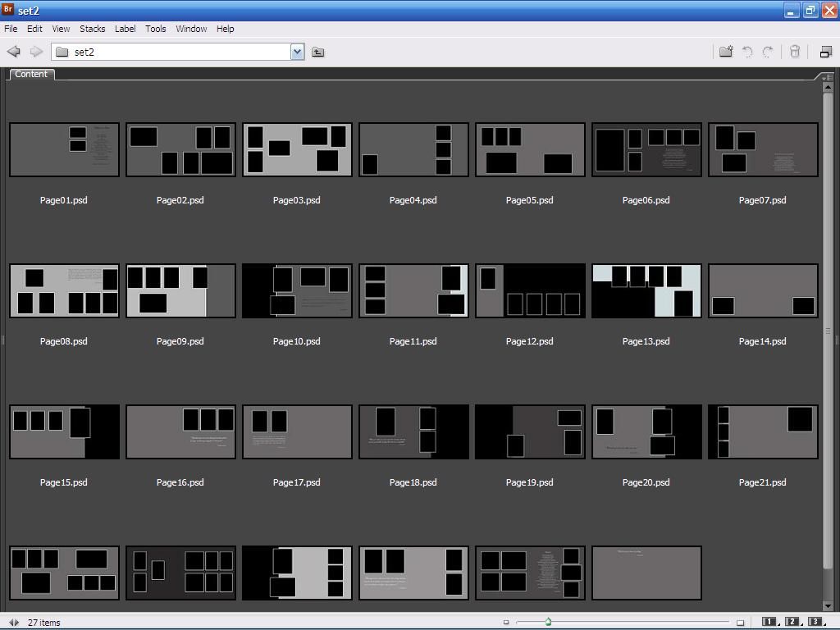The image size is (840, 630).
Task: Select the Page03.psd thumbnail
Action: coord(297,149)
